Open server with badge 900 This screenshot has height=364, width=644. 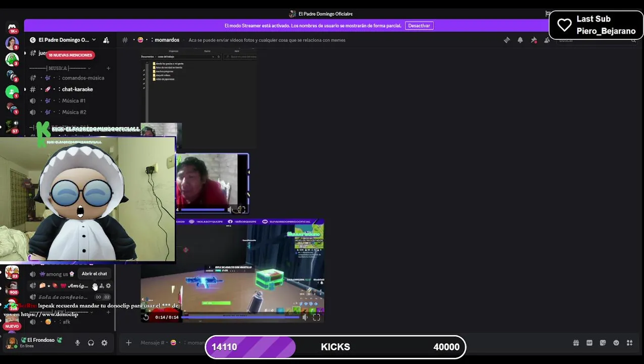pyautogui.click(x=12, y=288)
